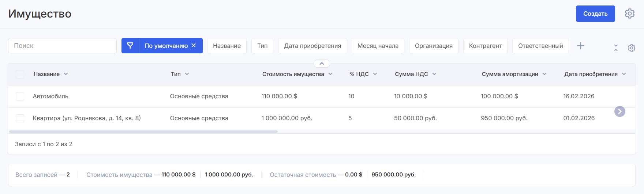The height and width of the screenshot is (194, 644).
Task: Add a new filter with plus icon
Action: tap(580, 46)
